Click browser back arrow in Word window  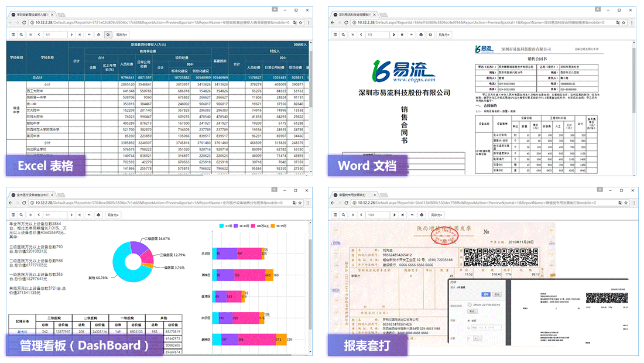click(333, 23)
